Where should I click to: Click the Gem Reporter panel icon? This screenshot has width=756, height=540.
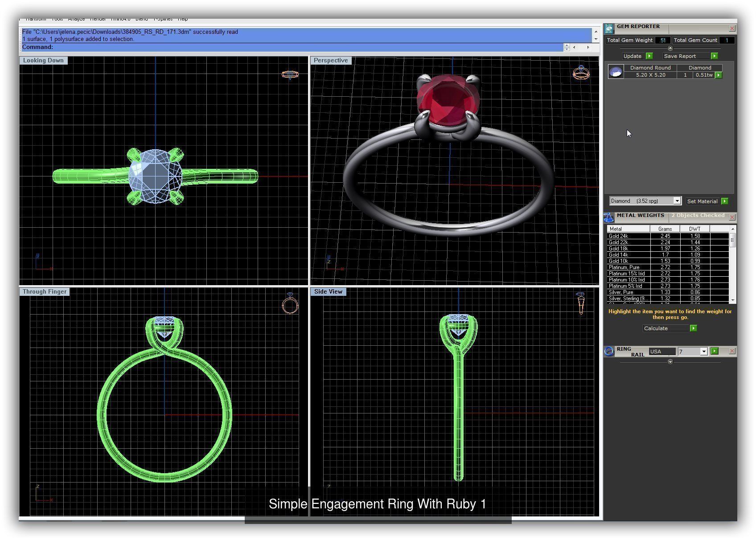pos(609,29)
